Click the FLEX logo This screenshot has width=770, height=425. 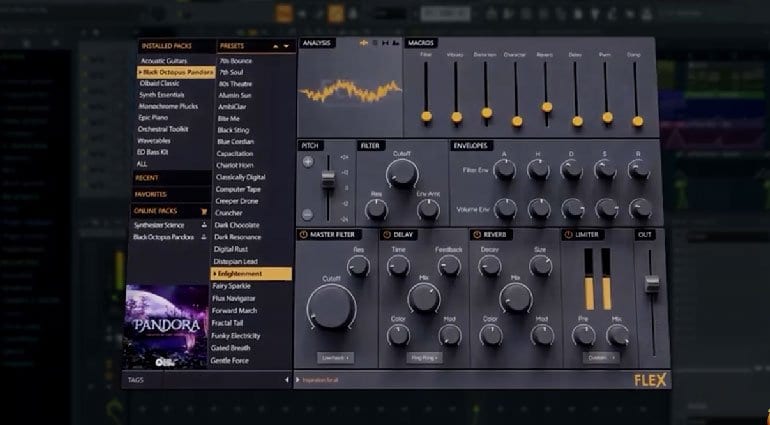pyautogui.click(x=650, y=380)
